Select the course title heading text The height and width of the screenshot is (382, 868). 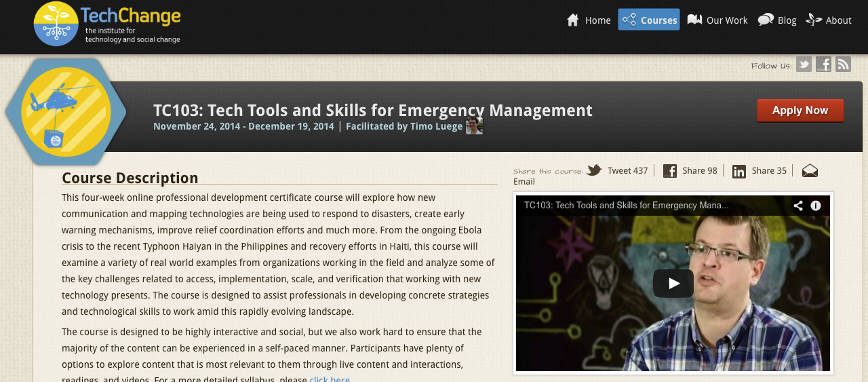point(373,110)
